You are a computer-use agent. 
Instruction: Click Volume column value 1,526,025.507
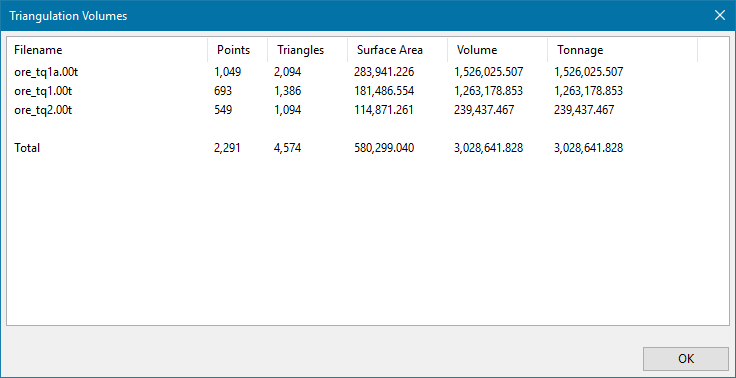tap(489, 72)
